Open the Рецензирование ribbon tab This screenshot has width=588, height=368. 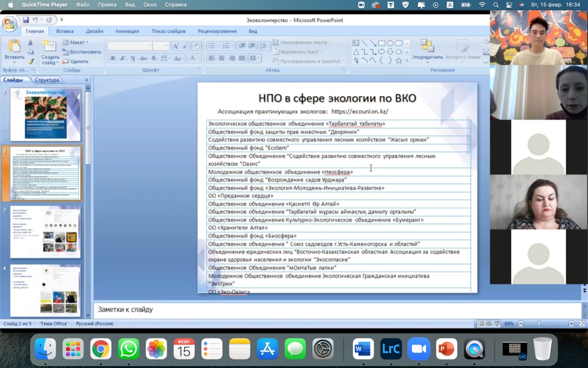coord(217,31)
